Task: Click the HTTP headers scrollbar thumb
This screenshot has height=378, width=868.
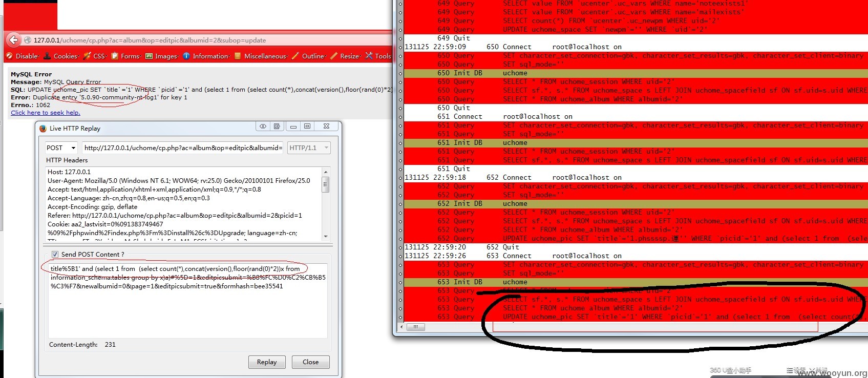Action: click(x=326, y=184)
